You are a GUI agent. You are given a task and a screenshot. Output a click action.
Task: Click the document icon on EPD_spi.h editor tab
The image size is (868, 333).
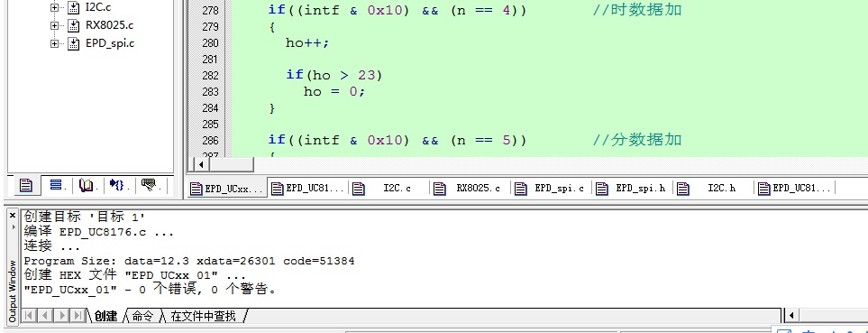602,189
